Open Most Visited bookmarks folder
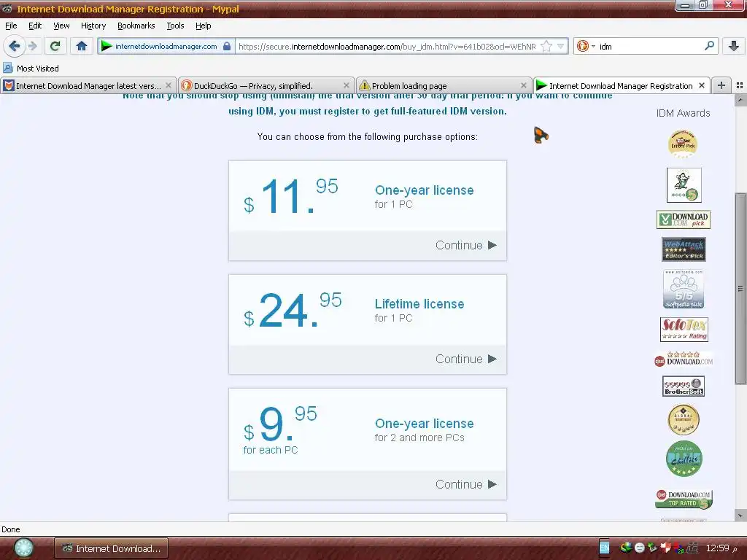Screen dimensions: 747x560 (x=31, y=68)
